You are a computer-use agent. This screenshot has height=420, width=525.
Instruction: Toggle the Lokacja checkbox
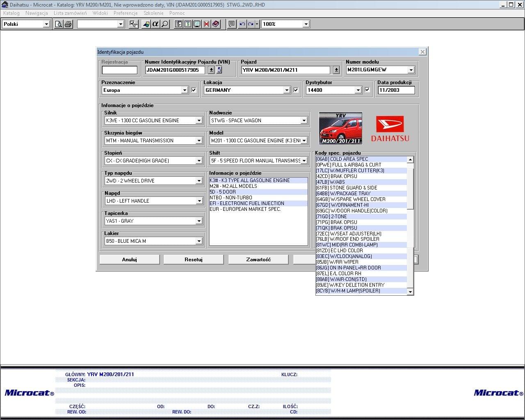click(296, 90)
